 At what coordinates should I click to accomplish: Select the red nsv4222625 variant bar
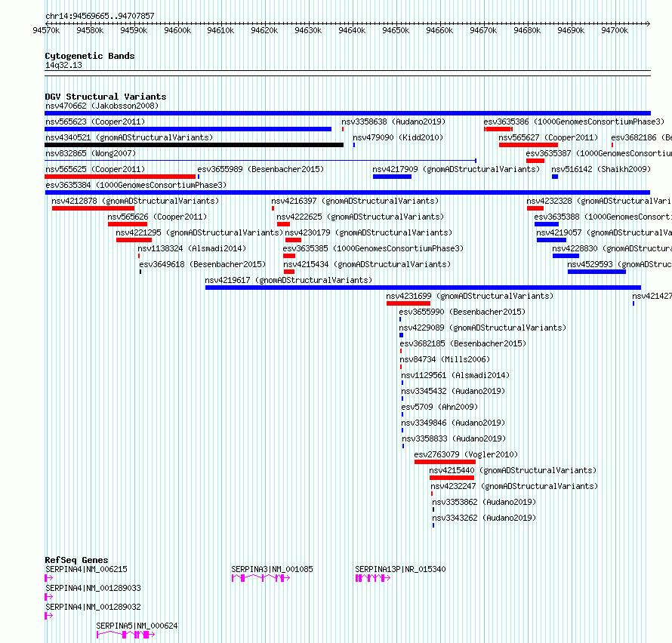coord(284,224)
